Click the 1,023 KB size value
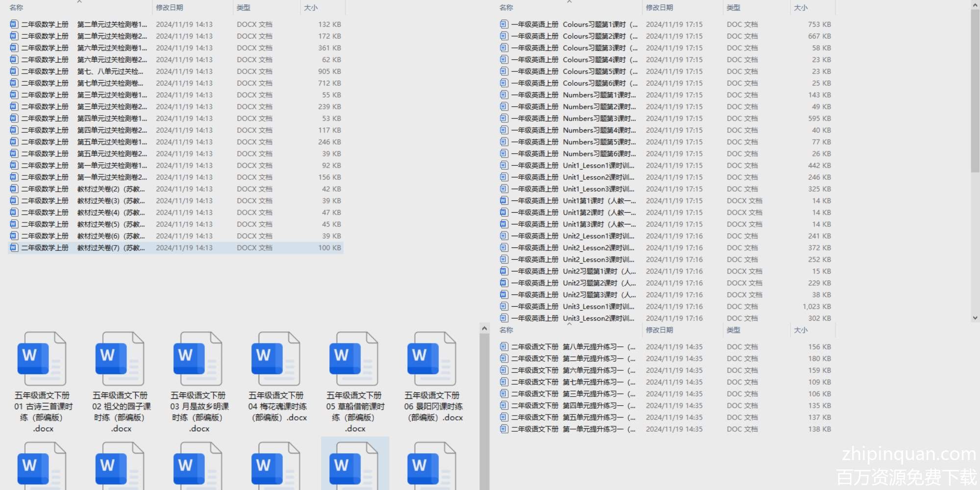980x490 pixels. (x=816, y=306)
